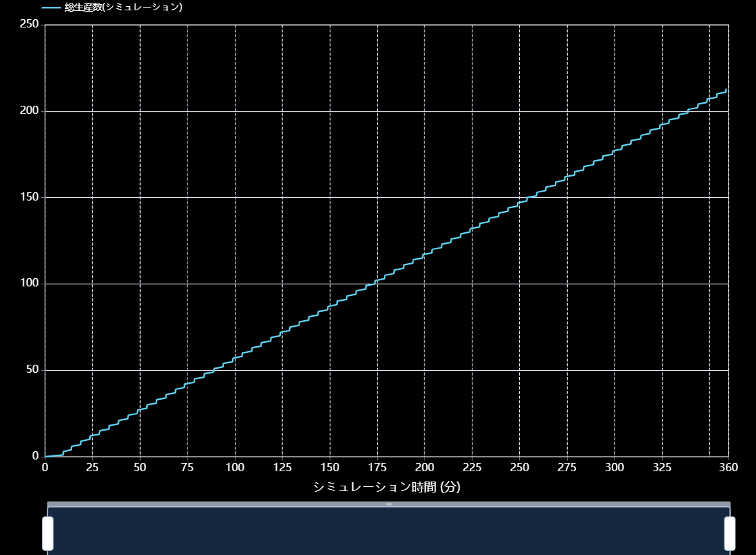Click the 100 label on the y-axis
756x555 pixels.
(30, 284)
